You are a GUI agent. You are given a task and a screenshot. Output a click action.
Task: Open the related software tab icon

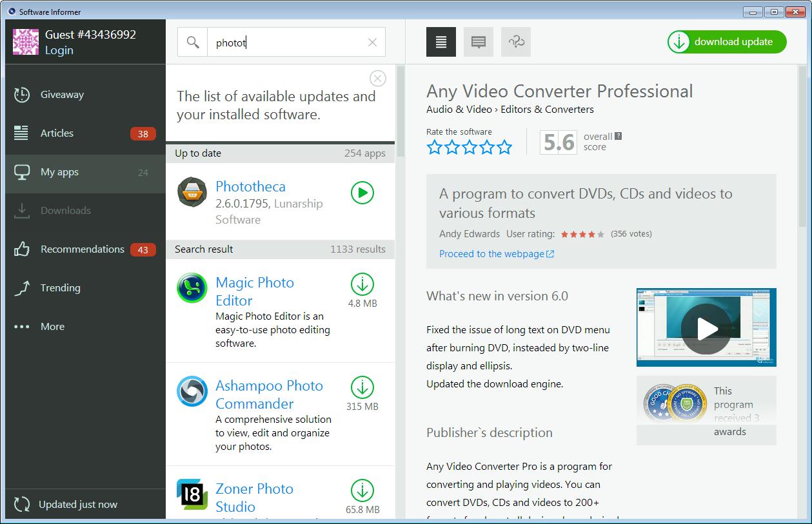(x=515, y=42)
